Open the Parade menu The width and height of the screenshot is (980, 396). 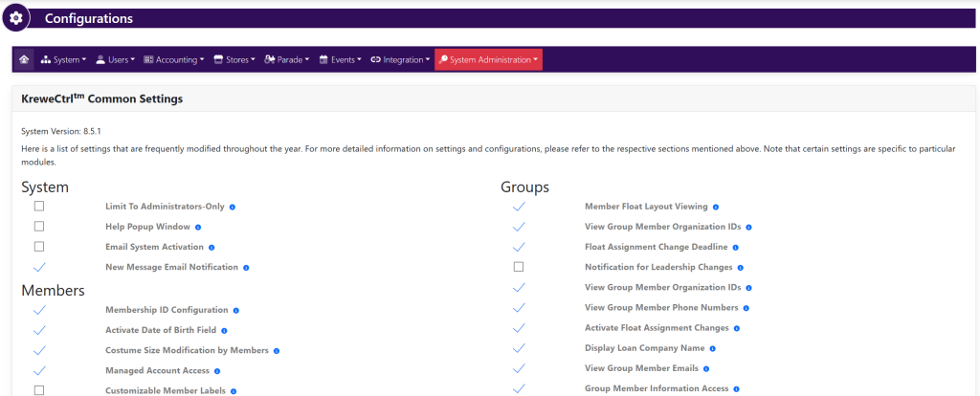pyautogui.click(x=287, y=59)
